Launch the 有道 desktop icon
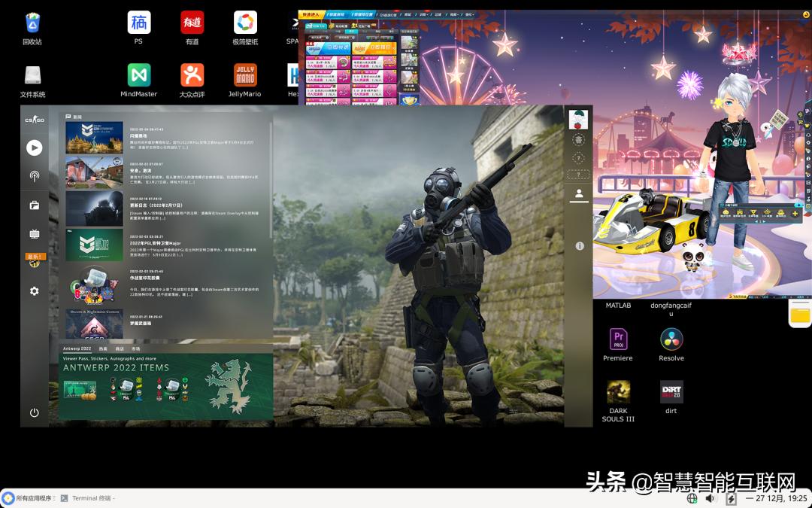Screen dimensions: 812x508 [x=192, y=28]
